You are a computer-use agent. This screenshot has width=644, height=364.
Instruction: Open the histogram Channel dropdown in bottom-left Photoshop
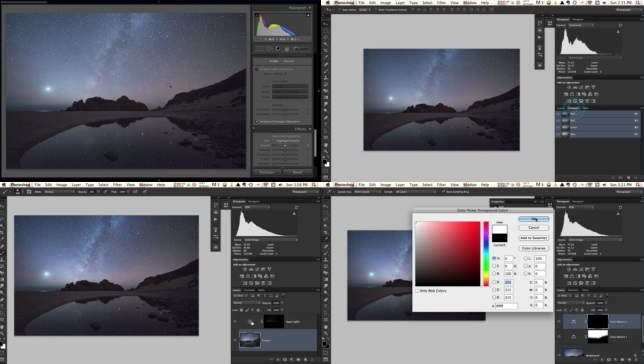tap(257, 207)
